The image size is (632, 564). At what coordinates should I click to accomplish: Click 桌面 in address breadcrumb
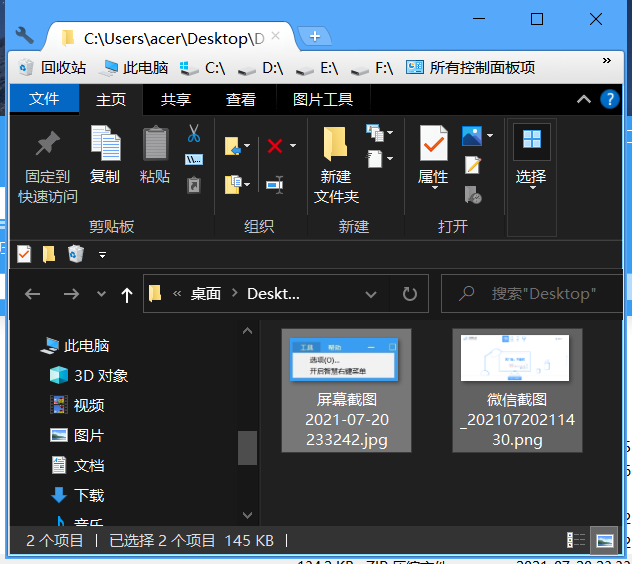pyautogui.click(x=206, y=294)
